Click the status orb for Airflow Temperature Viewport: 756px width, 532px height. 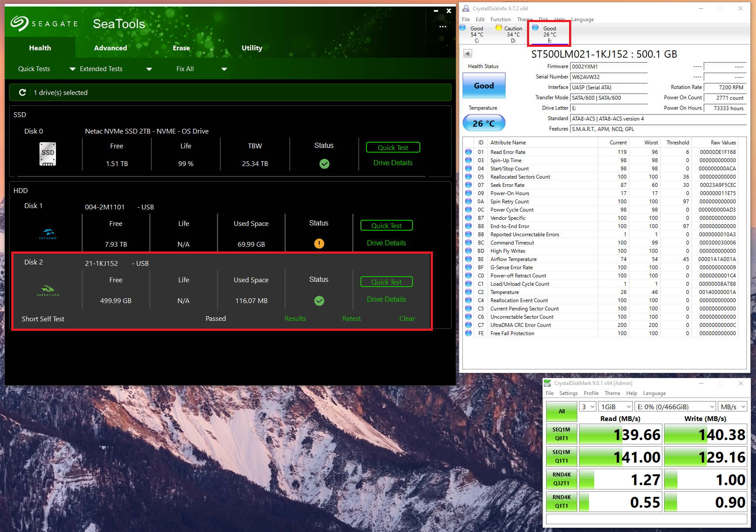point(468,259)
